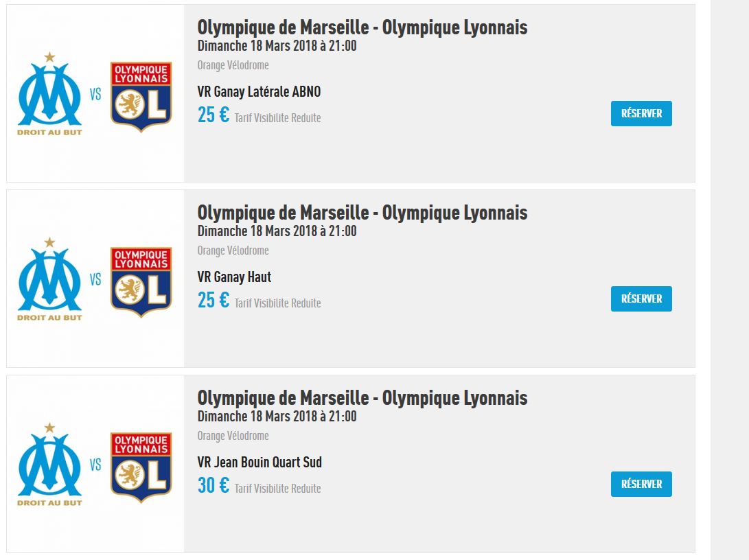Screen dimensions: 749x560
Task: Click the VS text in the first listing
Action: coord(95,94)
